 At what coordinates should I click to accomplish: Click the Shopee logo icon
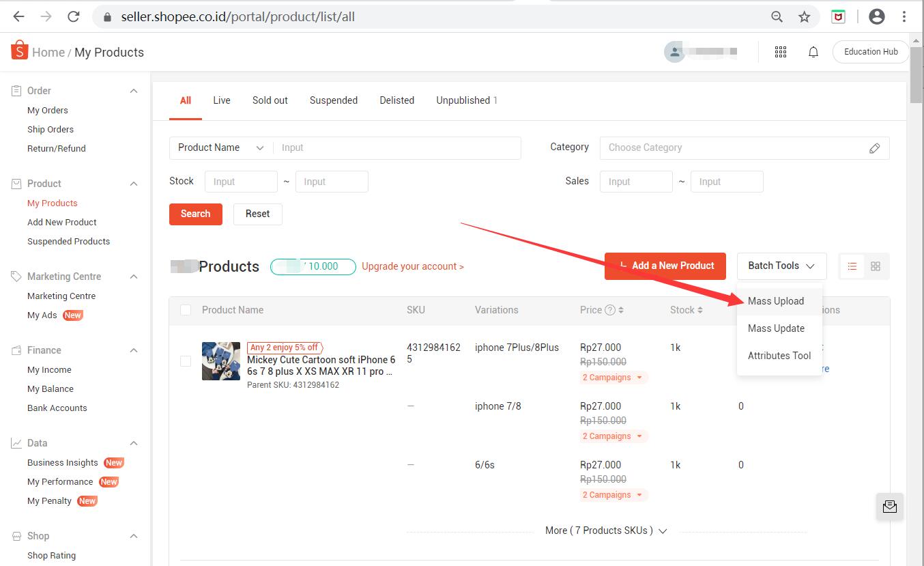click(x=19, y=51)
